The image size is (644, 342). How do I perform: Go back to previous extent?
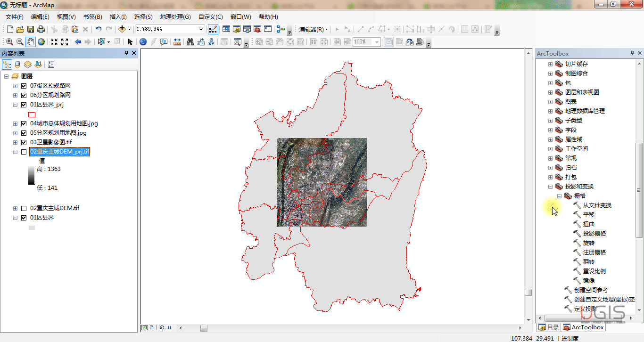(x=78, y=42)
